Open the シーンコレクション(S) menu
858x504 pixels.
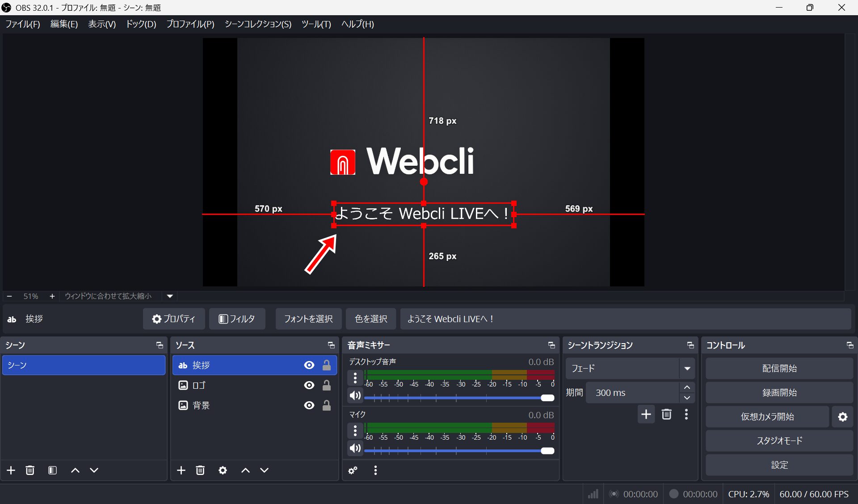258,24
